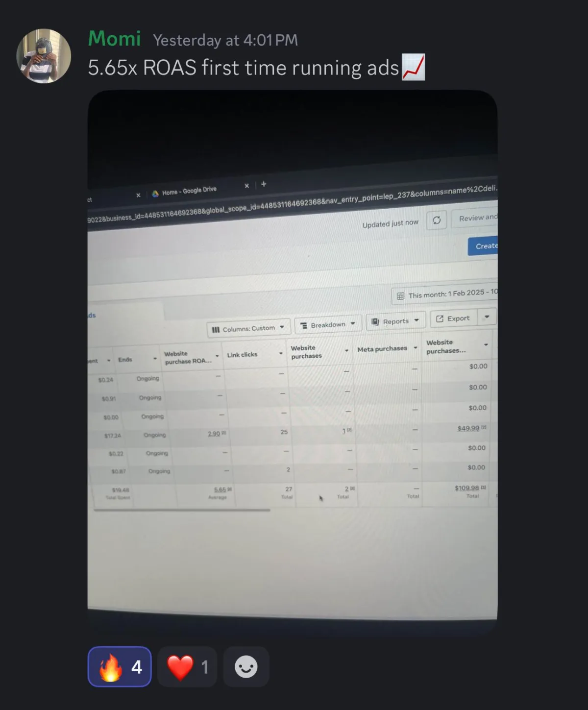Open the add reaction smiley picker
Screen dimensions: 588x710
point(246,666)
